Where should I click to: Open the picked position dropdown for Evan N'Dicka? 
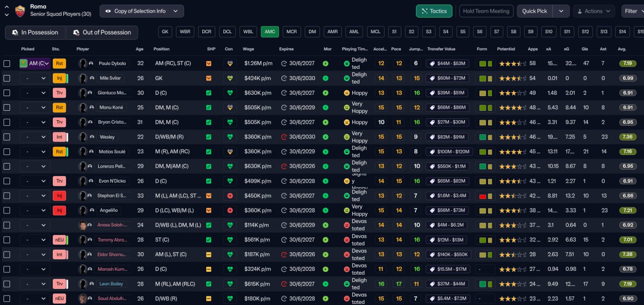(35, 181)
